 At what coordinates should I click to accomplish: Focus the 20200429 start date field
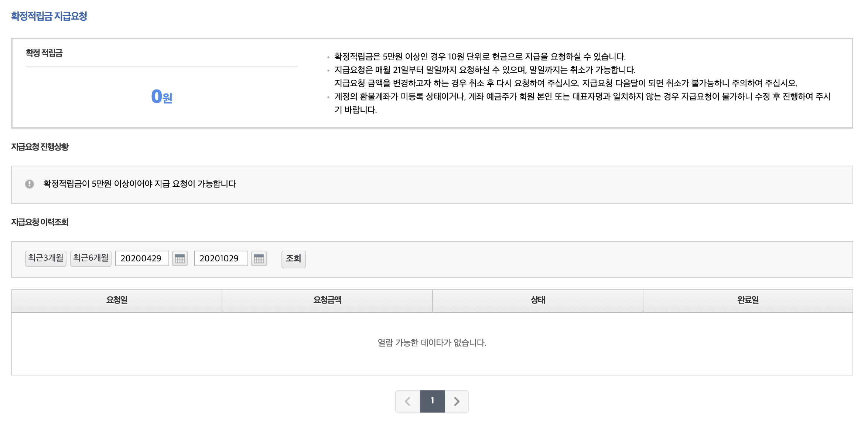coord(142,258)
